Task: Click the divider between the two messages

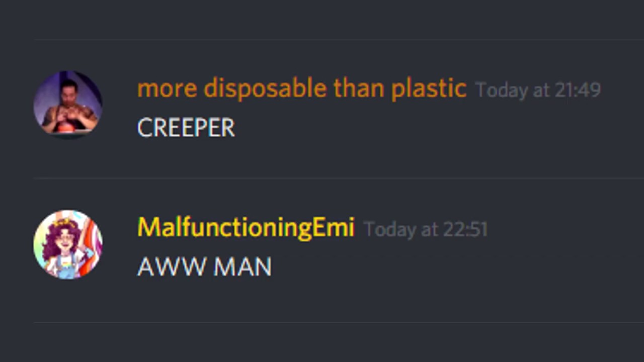Action: click(339, 178)
